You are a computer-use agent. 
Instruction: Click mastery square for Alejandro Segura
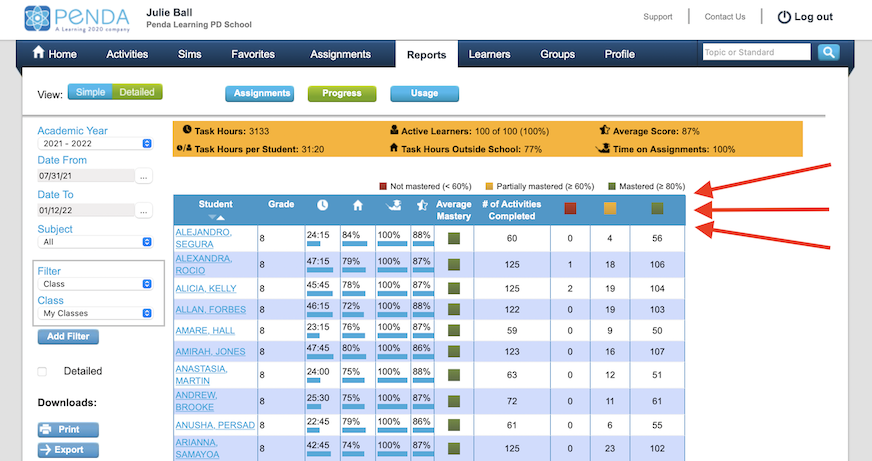454,239
